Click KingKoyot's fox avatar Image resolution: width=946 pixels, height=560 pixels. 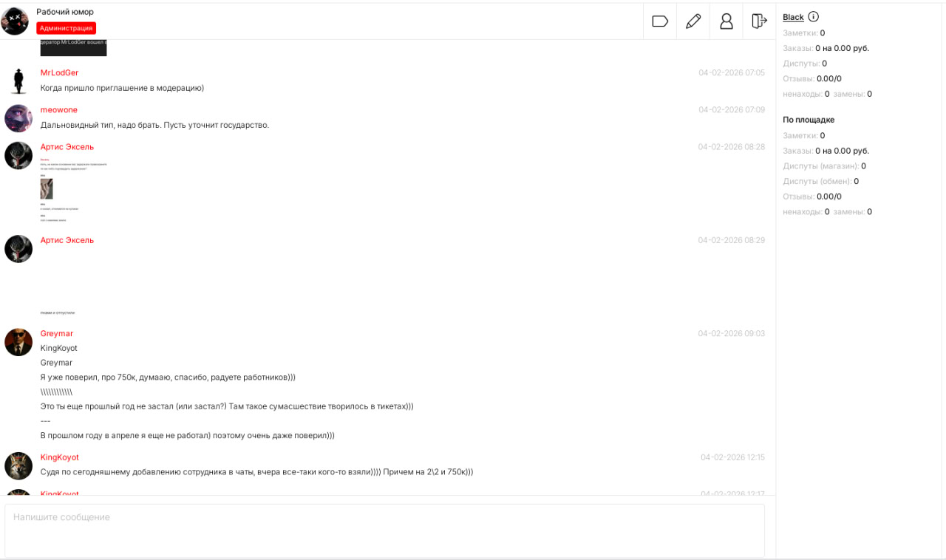(18, 465)
